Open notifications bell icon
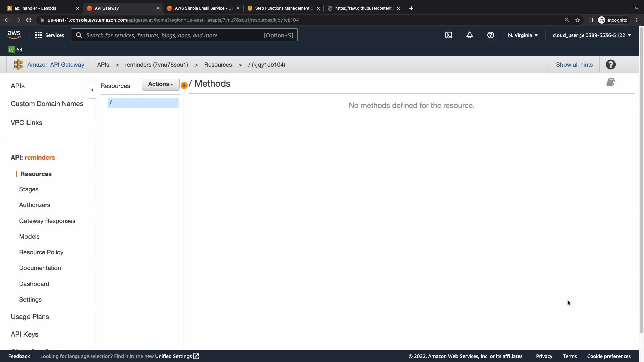 (x=469, y=35)
